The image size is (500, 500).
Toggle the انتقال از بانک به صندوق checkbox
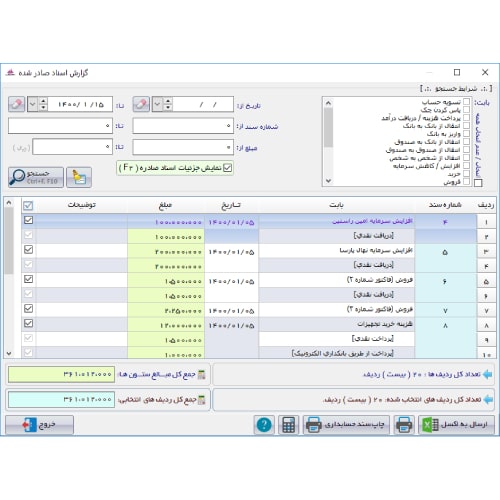click(x=467, y=141)
